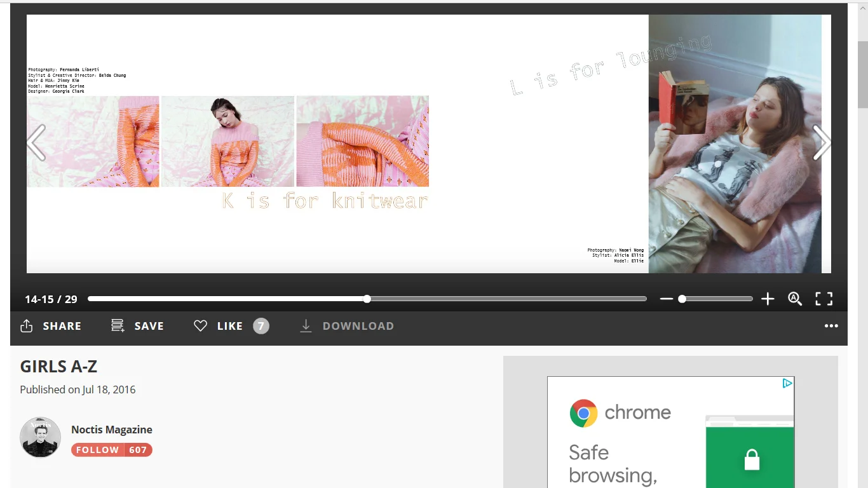This screenshot has height=488, width=868.
Task: Click the GIRLS A-Z title text
Action: click(x=58, y=367)
